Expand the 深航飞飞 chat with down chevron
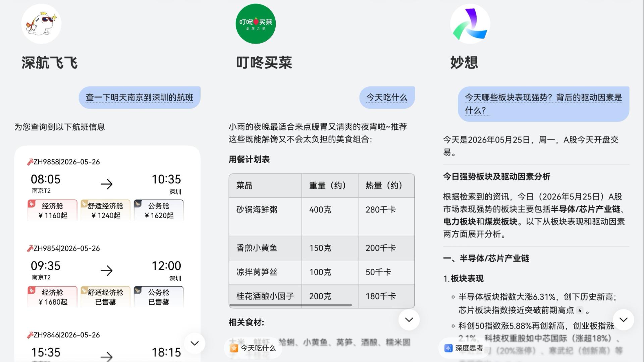Screen dimensions: 644x362 [x=195, y=343]
